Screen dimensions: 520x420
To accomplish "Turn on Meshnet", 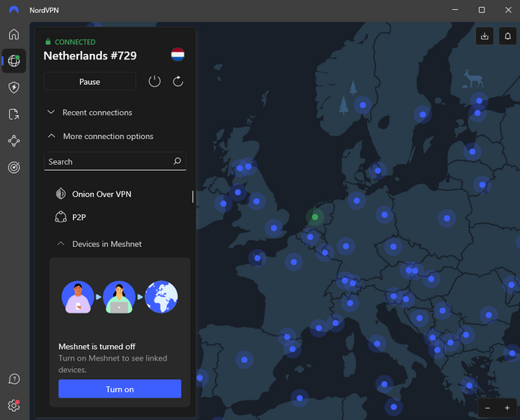I will 120,389.
